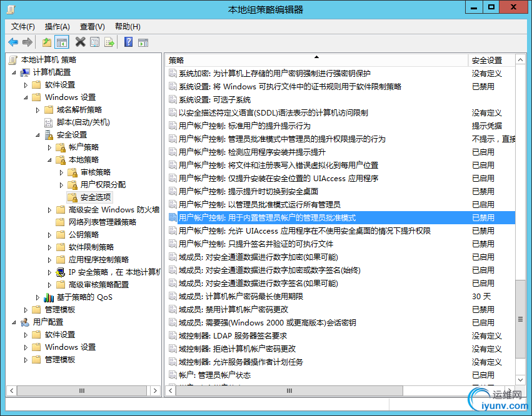Expand 管理模板 under 用户配置
This screenshot has width=532, height=416.
26,360
